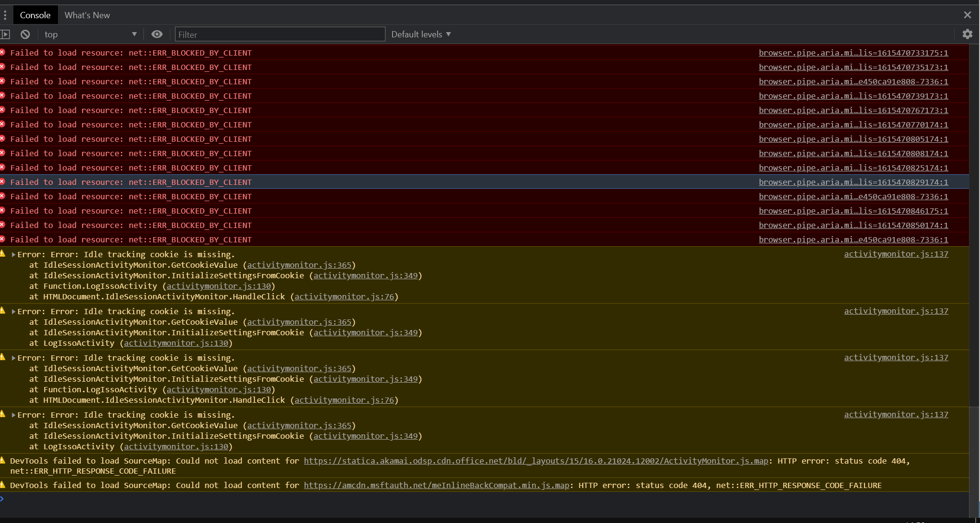Click warning icon beside ActivityMonitor SourceMap message

click(3, 460)
